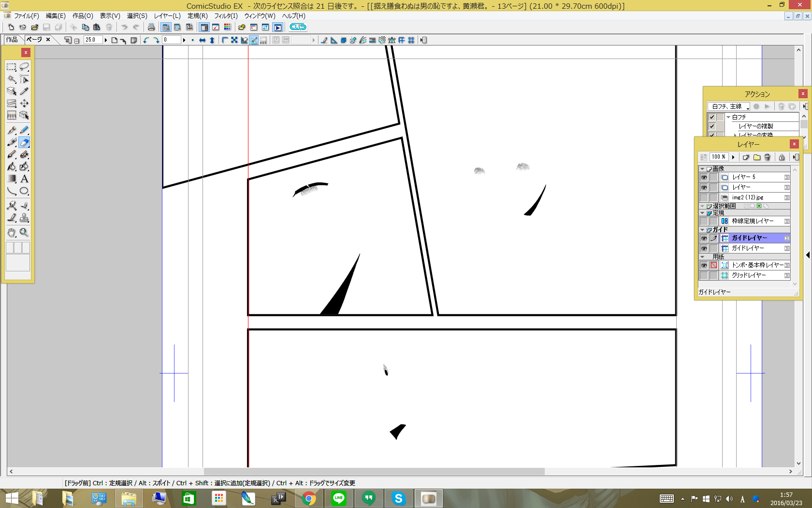Show the img2 (12).jpg layer
Viewport: 812px width, 508px height.
[704, 197]
